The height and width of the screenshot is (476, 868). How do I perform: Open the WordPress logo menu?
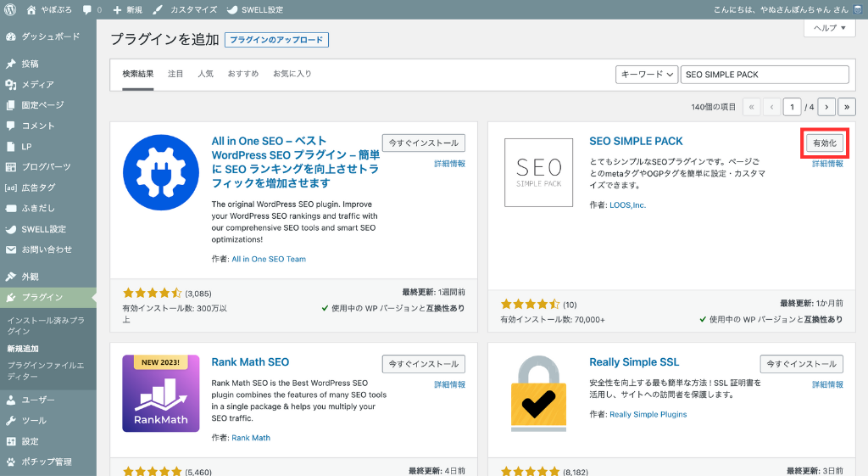[x=10, y=9]
